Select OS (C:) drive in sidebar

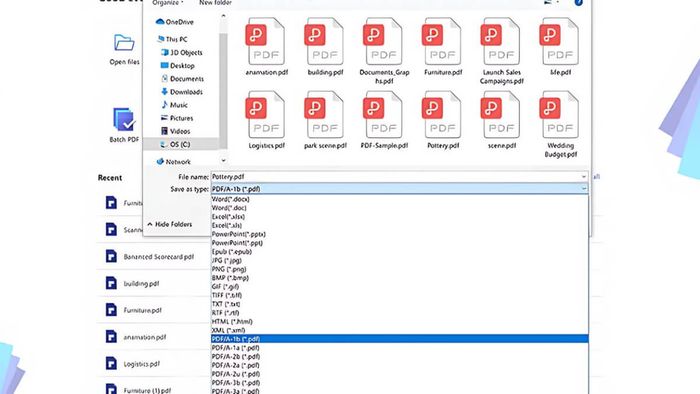(175, 144)
